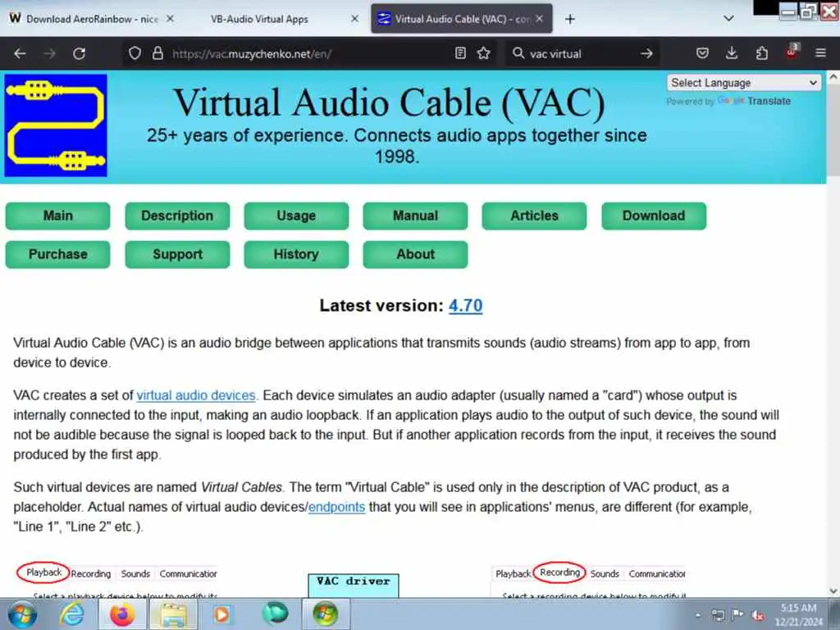This screenshot has width=840, height=630.
Task: Click the About navigation button
Action: pyautogui.click(x=415, y=254)
